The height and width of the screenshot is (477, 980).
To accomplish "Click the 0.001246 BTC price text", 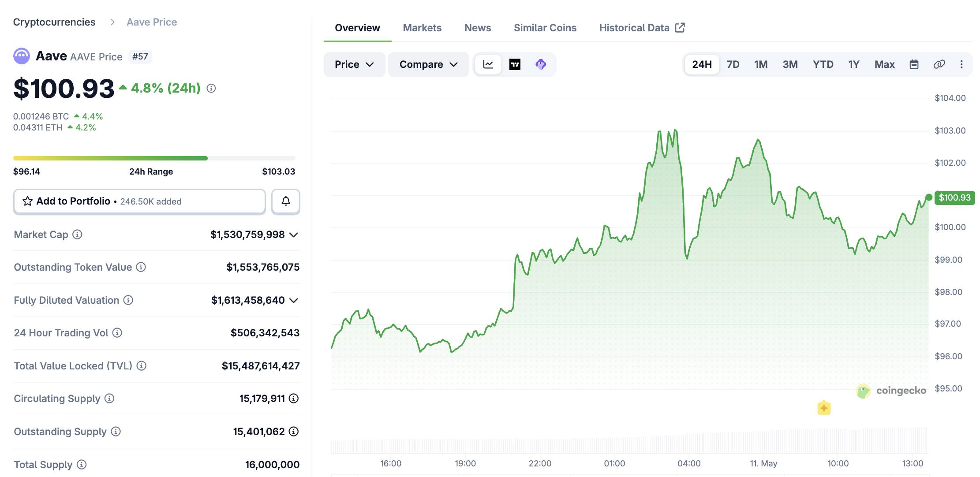I will (x=41, y=116).
